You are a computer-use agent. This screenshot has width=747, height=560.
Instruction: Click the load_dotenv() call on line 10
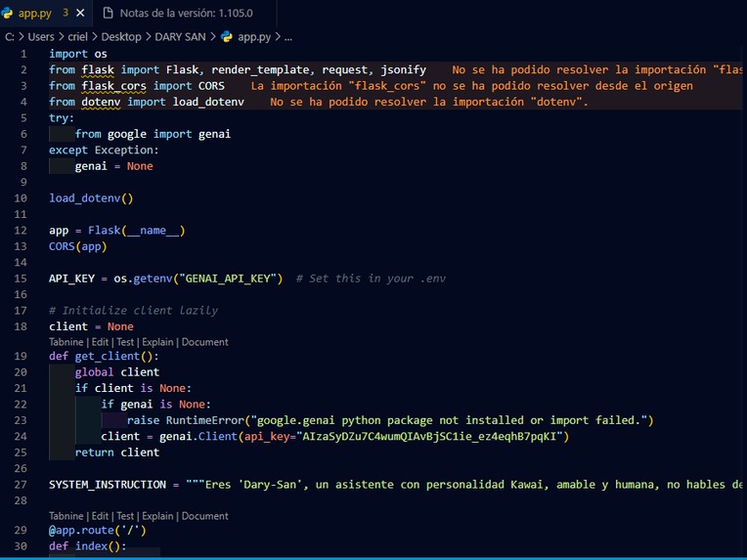point(91,198)
